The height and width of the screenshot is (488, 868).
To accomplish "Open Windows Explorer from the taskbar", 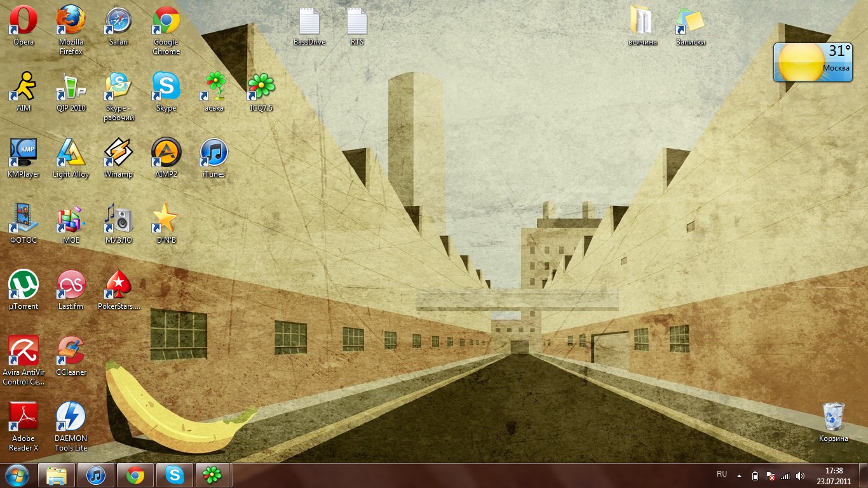I will click(x=57, y=475).
